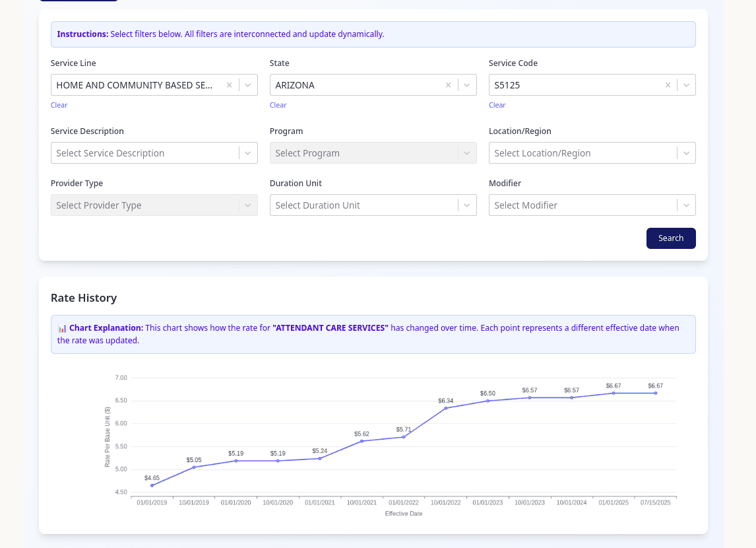Click Clear link under Service Code

point(497,105)
